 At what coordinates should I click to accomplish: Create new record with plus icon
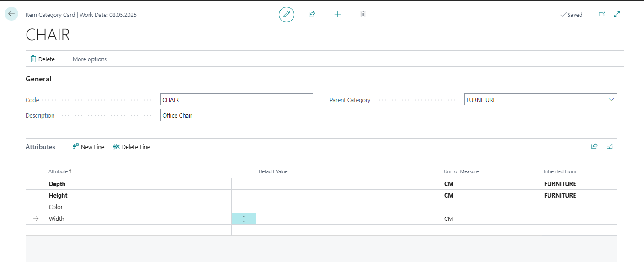338,15
